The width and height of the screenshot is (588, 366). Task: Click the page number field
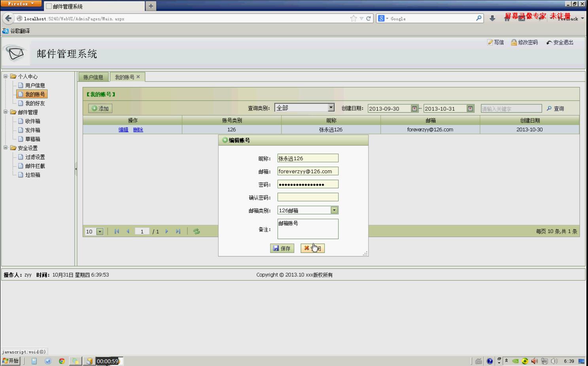pyautogui.click(x=142, y=232)
